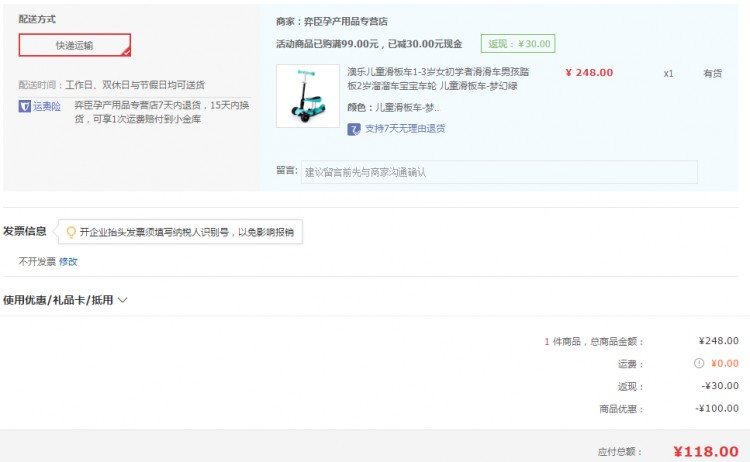This screenshot has width=750, height=462.
Task: Click the ¥248.00 product price text
Action: tap(589, 73)
